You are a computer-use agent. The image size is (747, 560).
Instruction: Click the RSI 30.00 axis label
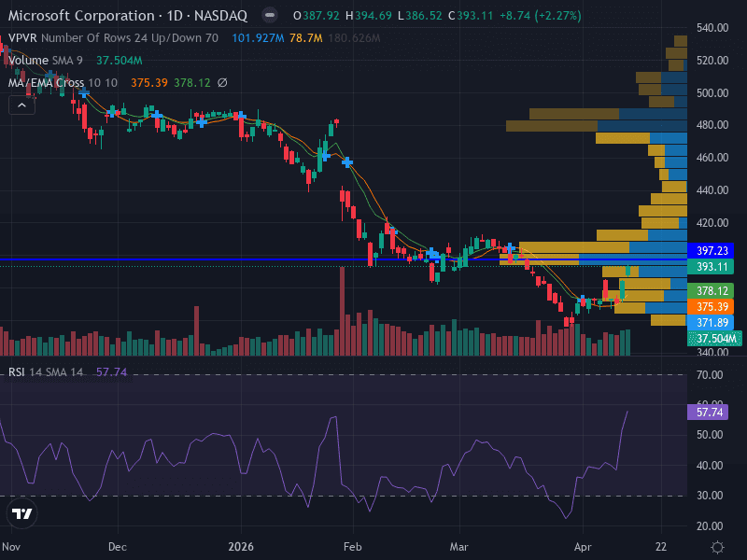710,496
